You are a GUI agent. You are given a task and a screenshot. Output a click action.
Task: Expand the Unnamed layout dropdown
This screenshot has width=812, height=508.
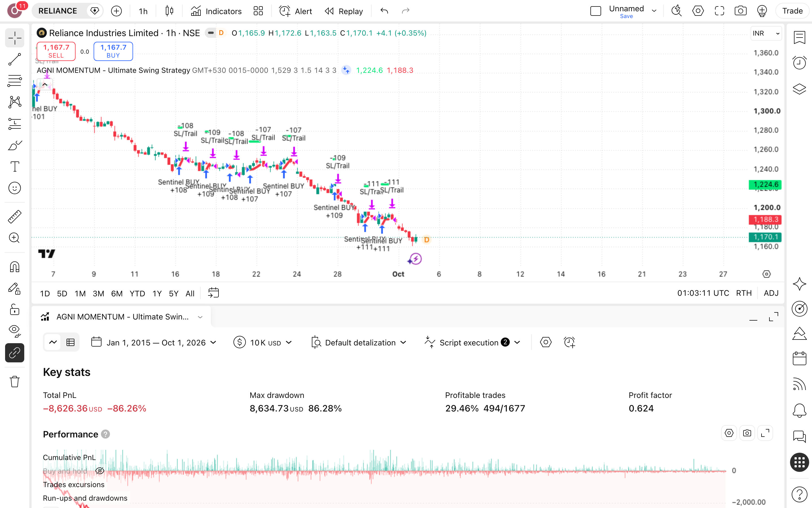(x=654, y=11)
